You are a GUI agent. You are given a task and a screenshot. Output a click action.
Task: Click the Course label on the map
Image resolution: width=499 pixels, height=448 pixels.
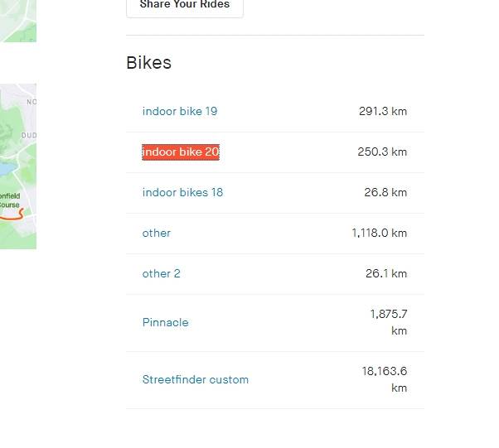tap(9, 205)
